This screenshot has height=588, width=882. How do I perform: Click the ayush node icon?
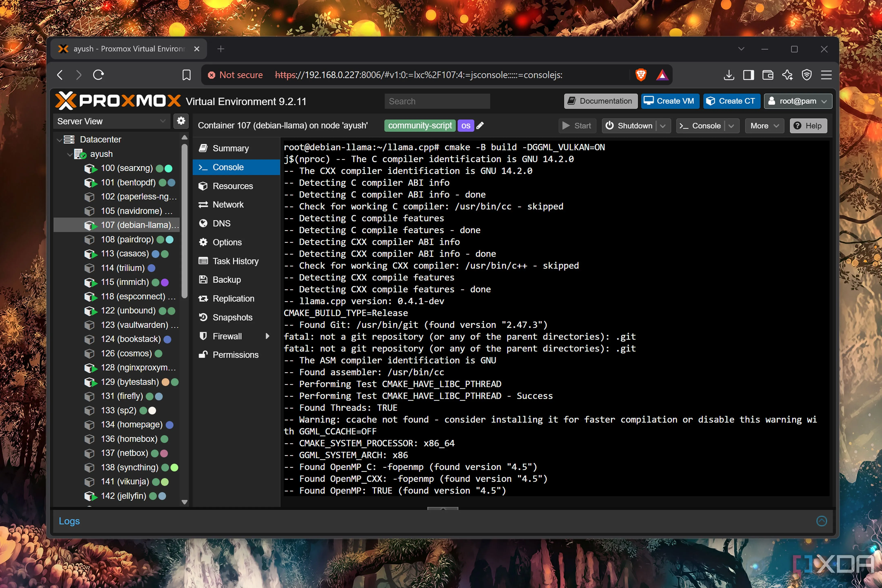point(80,154)
